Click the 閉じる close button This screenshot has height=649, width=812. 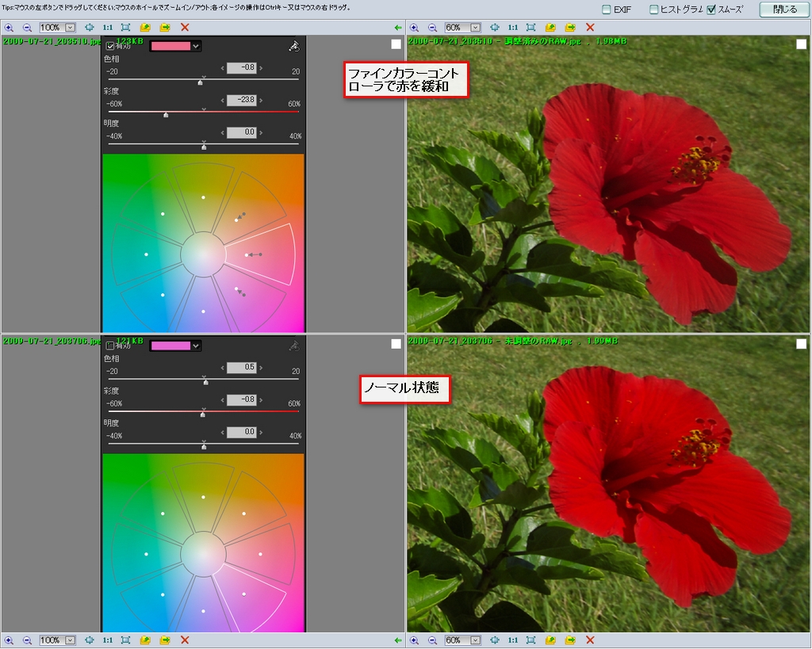click(x=784, y=10)
